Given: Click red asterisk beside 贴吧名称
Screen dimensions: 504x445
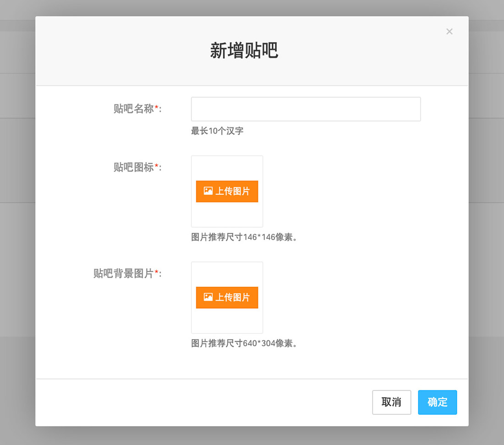Looking at the screenshot, I should pos(156,108).
